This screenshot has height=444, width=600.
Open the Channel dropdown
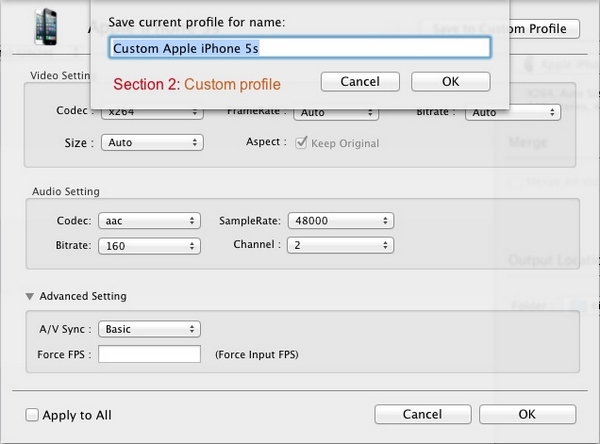pos(340,245)
